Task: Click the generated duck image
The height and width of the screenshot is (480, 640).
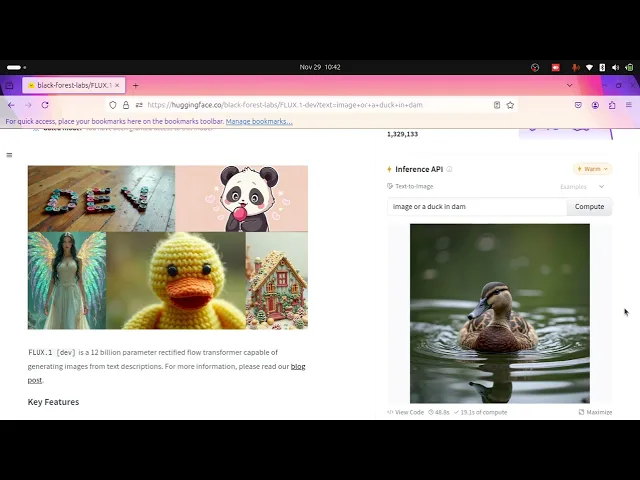Action: pyautogui.click(x=500, y=313)
